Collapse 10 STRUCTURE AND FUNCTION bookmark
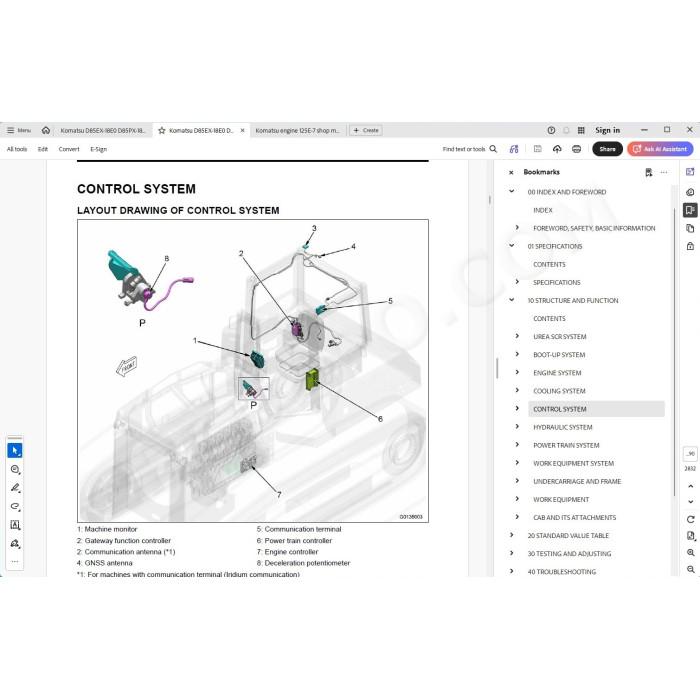This screenshot has height=700, width=700. (x=512, y=300)
